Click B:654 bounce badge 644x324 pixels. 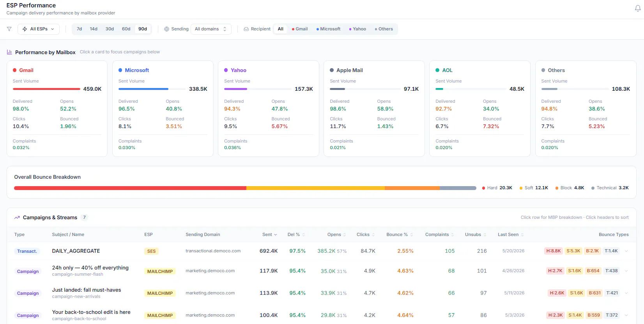[593, 271]
